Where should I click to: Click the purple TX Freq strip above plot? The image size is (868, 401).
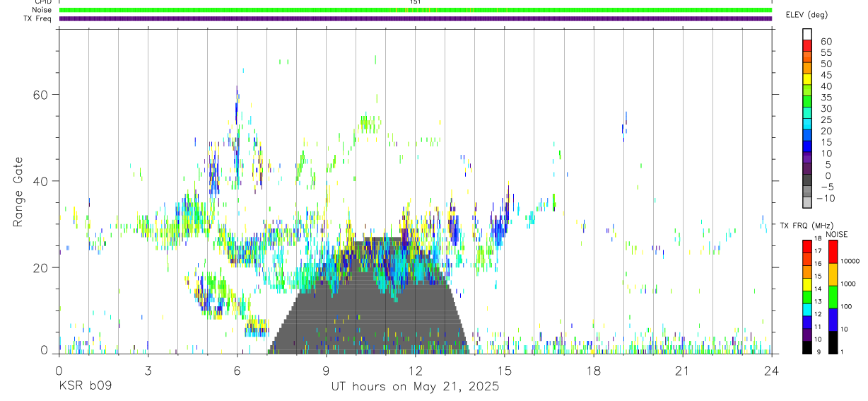(x=415, y=18)
